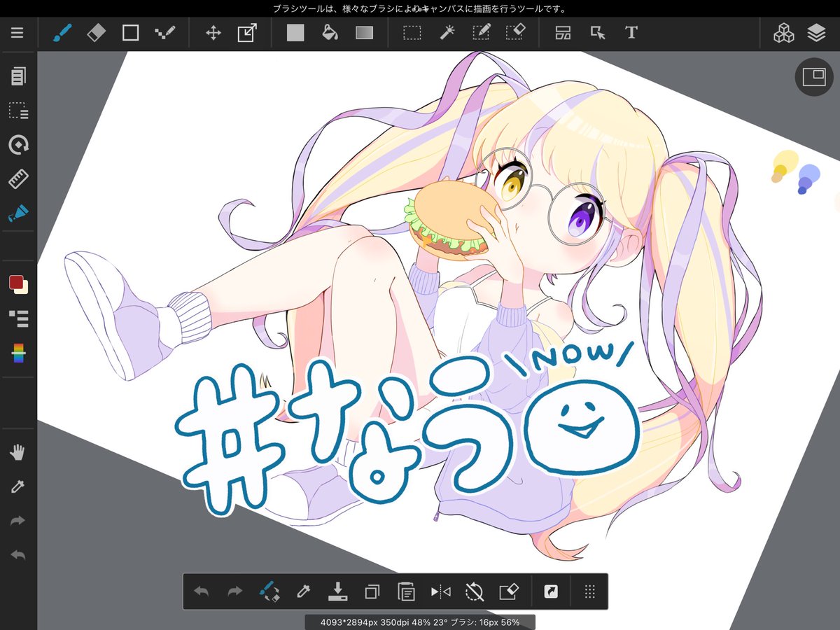Open the hamburger main menu
The width and height of the screenshot is (840, 630).
point(17,33)
